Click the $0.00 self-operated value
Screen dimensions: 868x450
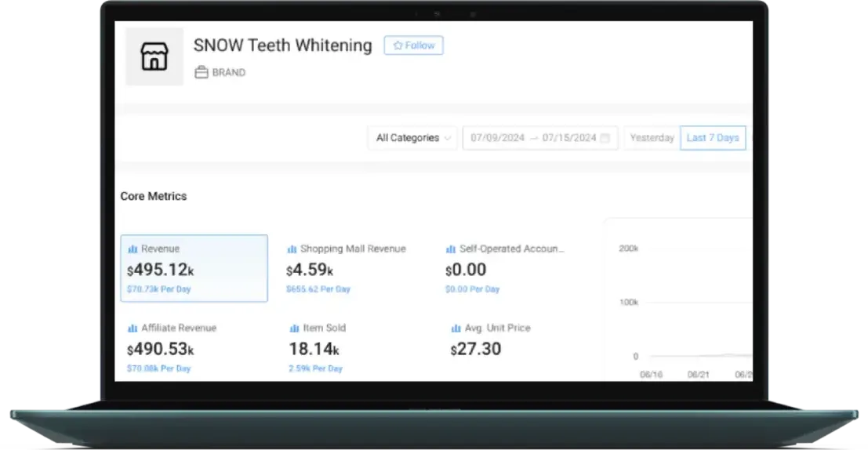coord(466,270)
